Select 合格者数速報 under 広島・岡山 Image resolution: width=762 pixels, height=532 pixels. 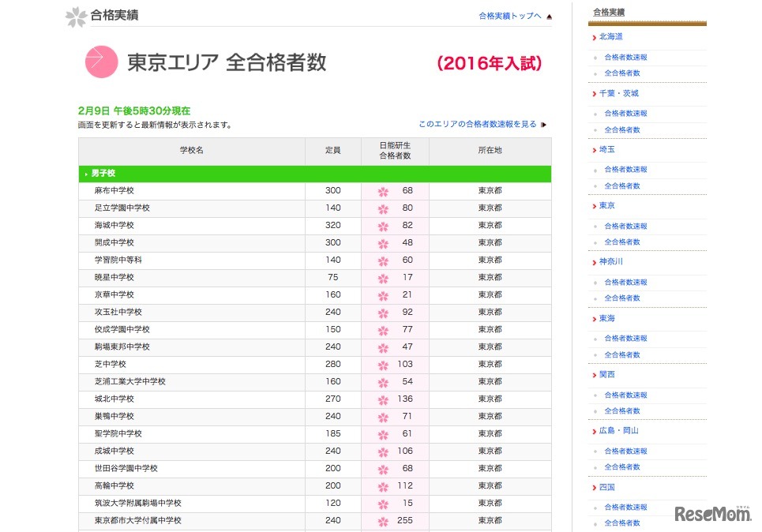pos(625,451)
